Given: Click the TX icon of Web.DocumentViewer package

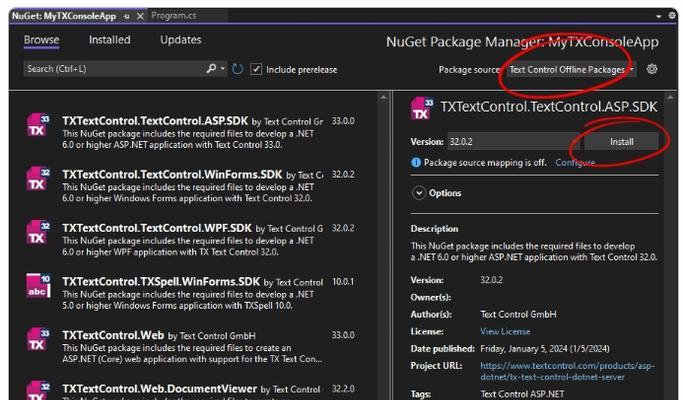Looking at the screenshot, I should click(38, 390).
